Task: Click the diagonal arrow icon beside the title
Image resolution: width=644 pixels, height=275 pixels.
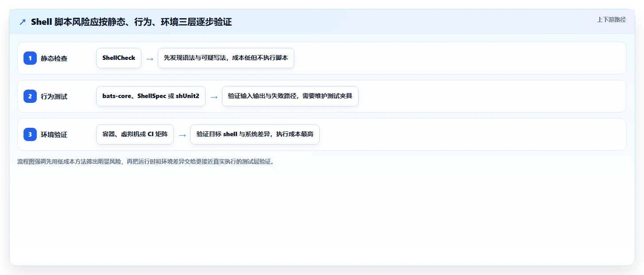Action: tap(23, 22)
